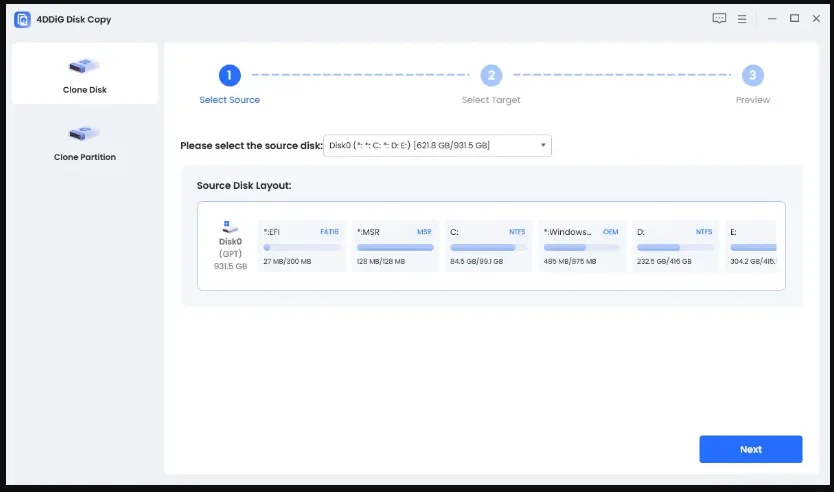Maximize the 4DDiG window

click(794, 19)
